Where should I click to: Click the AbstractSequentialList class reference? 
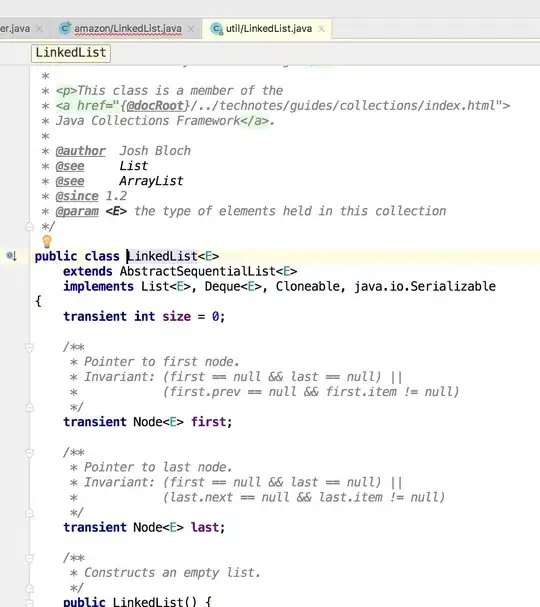click(198, 271)
